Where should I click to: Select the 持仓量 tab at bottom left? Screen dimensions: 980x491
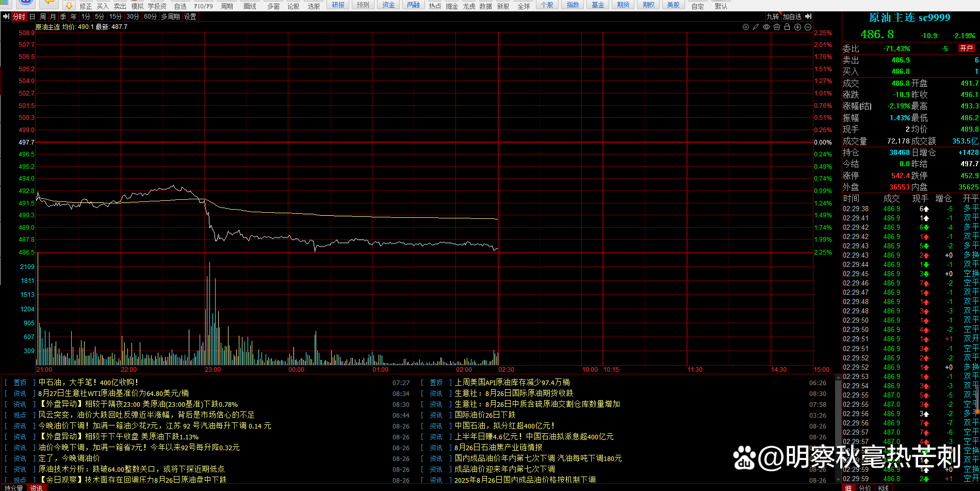pyautogui.click(x=14, y=487)
